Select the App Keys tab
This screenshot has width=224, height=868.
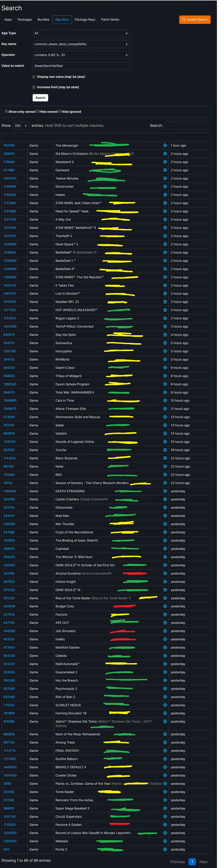coord(62,19)
